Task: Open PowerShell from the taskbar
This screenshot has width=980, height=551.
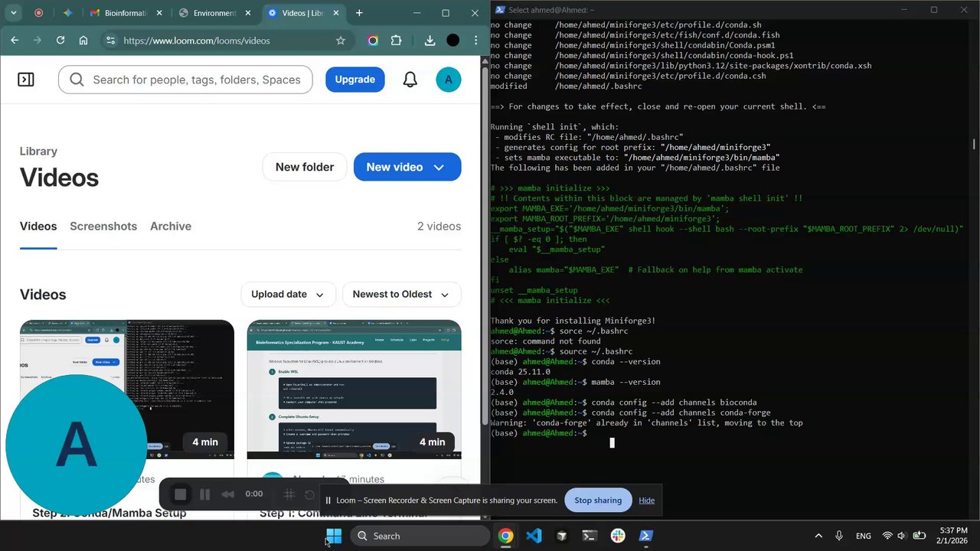Action: pos(646,536)
